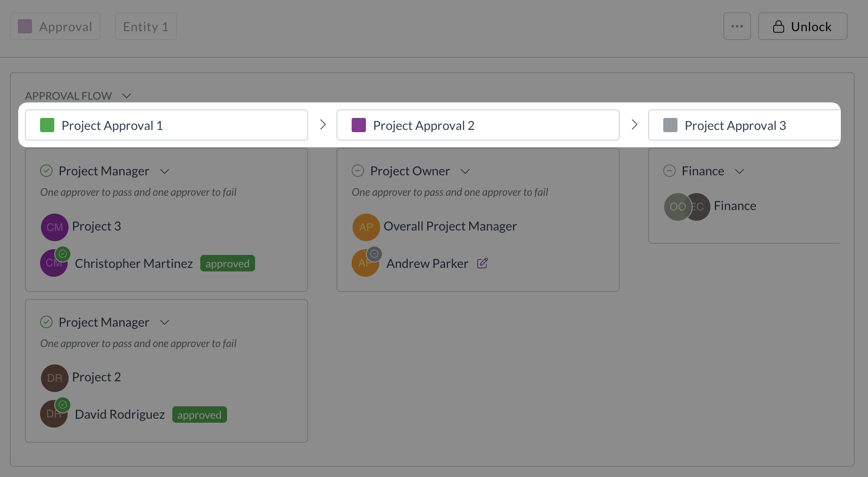Click the Project Manager heading above Project 3
868x477 pixels.
coord(104,171)
